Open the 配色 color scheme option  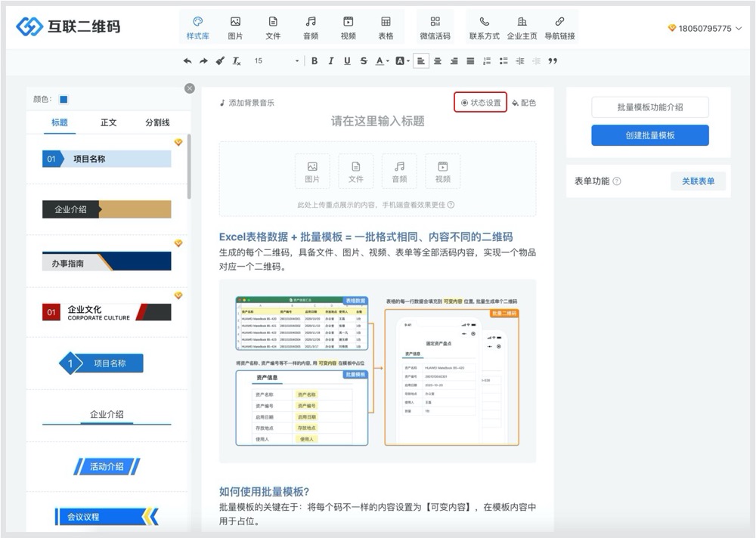[524, 103]
